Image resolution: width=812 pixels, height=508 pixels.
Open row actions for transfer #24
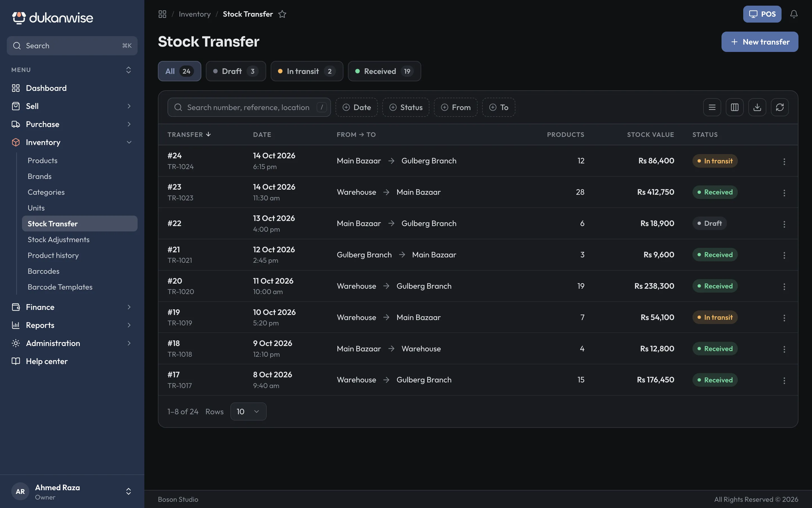pos(784,161)
